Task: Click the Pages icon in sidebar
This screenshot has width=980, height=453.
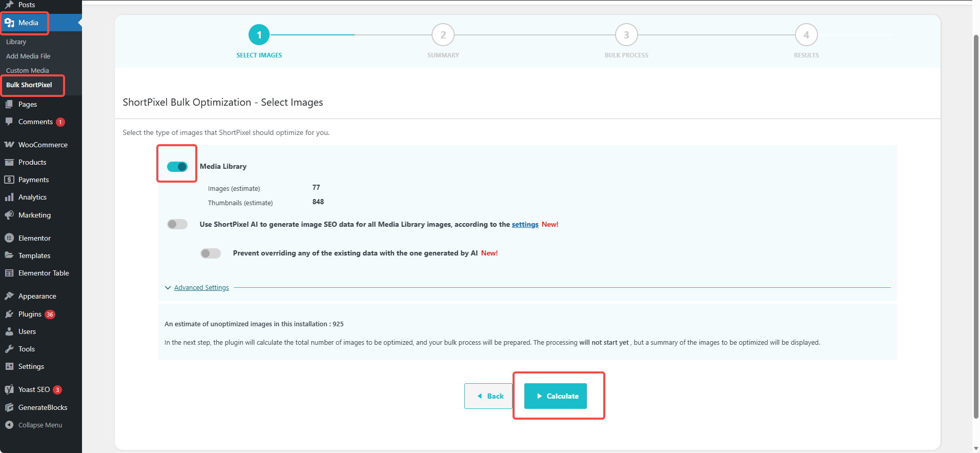Action: coord(9,104)
